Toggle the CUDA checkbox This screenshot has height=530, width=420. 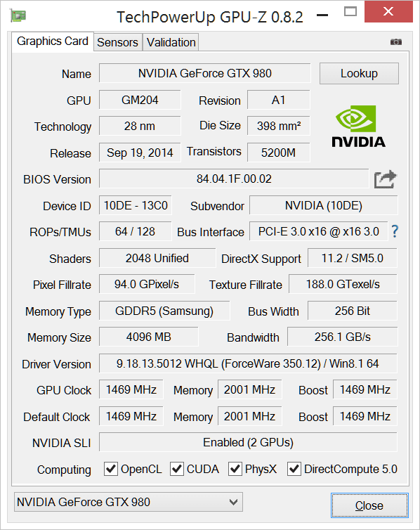(x=177, y=469)
